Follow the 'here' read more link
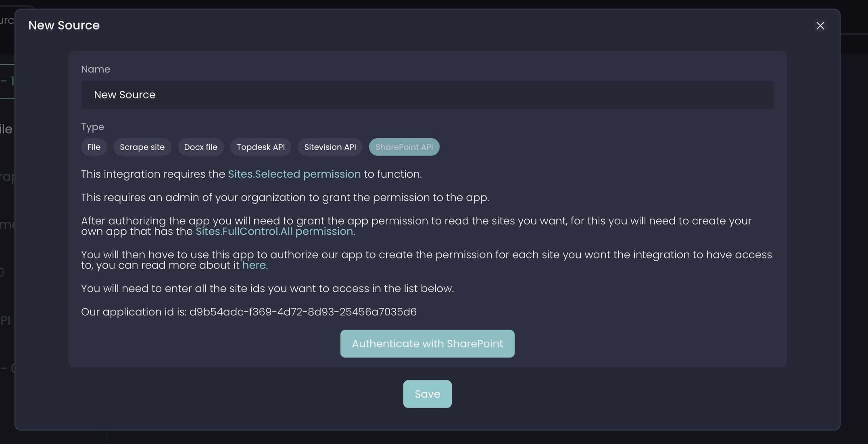868x444 pixels. 254,265
